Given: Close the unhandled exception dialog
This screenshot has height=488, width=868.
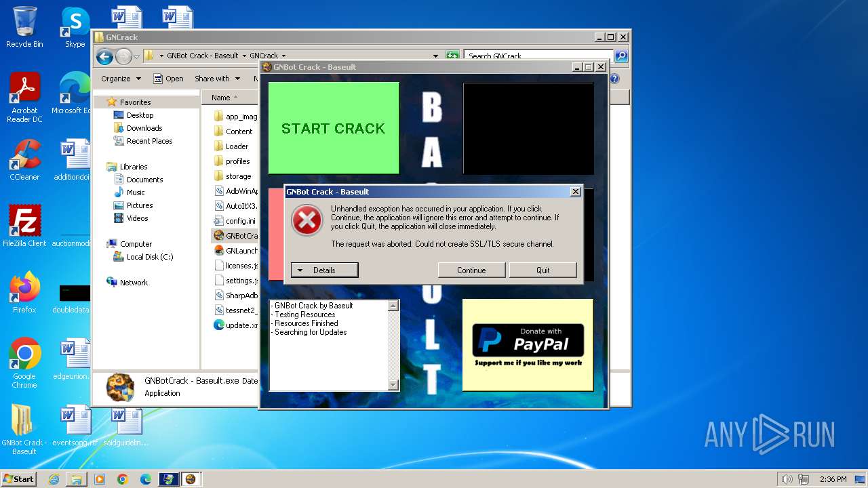Looking at the screenshot, I should pos(576,192).
